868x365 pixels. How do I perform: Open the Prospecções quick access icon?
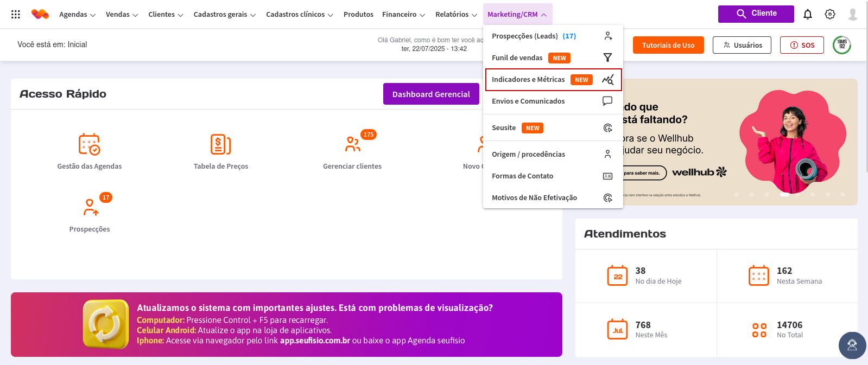tap(90, 207)
